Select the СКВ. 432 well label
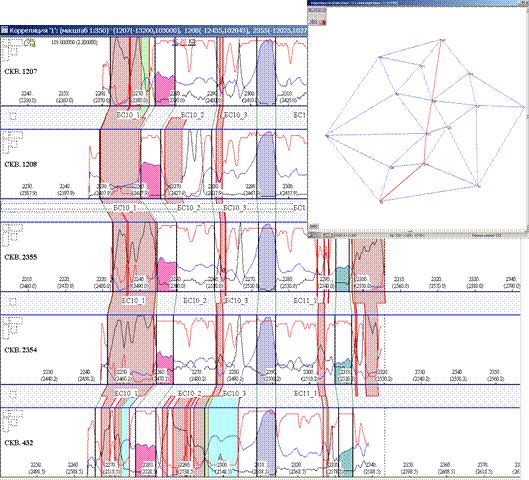The height and width of the screenshot is (480, 529). tap(19, 443)
